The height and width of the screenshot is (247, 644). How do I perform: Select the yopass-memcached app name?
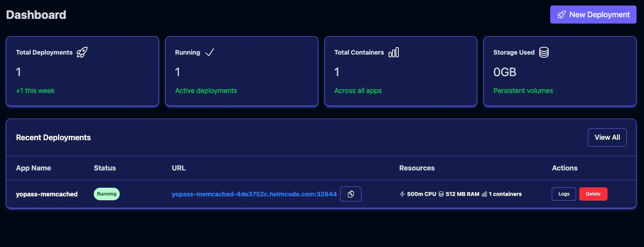point(47,194)
